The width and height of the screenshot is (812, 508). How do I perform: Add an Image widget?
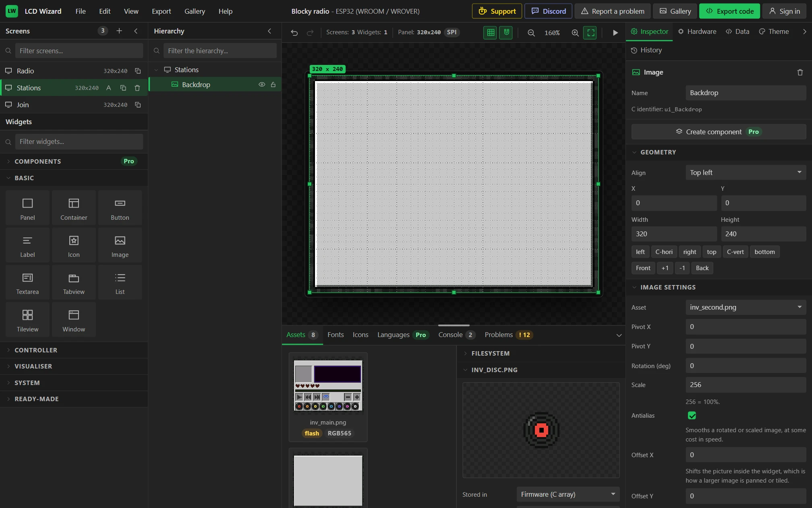120,245
